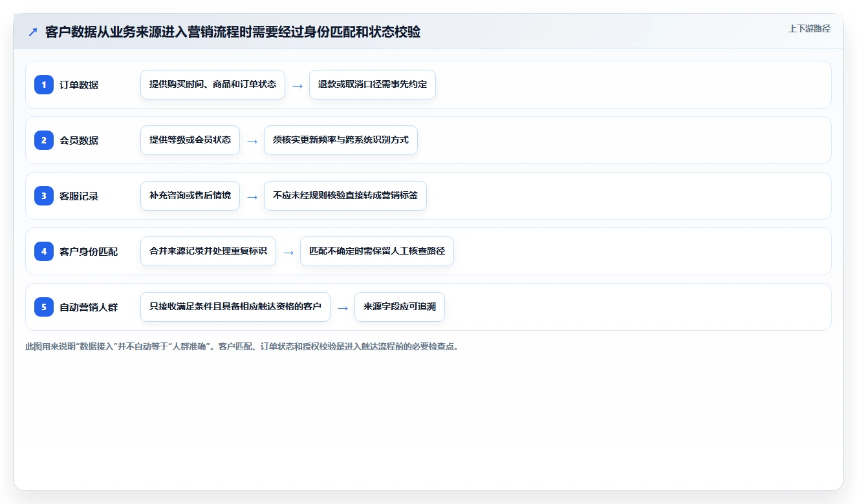Viewport: 857px width, 504px height.
Task: Click the 合并来源记录并处理重复标识 box
Action: [x=208, y=251]
